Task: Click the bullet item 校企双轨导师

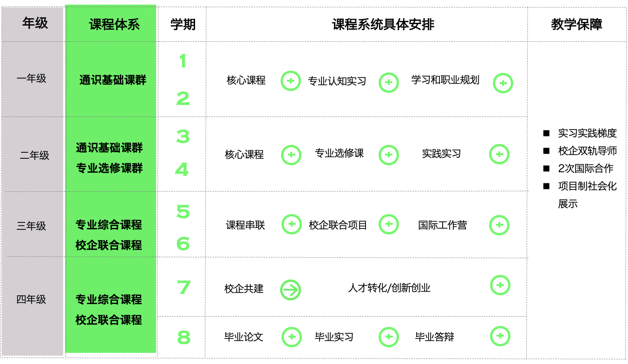Action: pos(587,151)
